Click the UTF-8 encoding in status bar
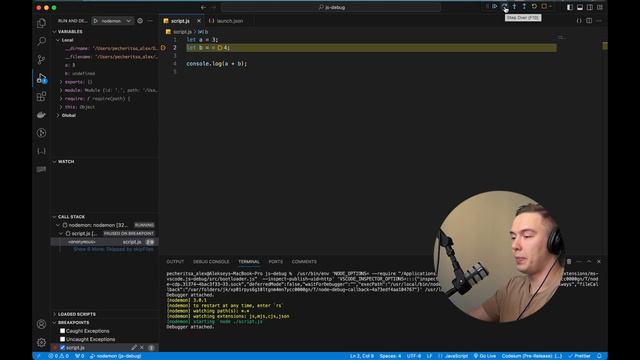 (x=414, y=356)
